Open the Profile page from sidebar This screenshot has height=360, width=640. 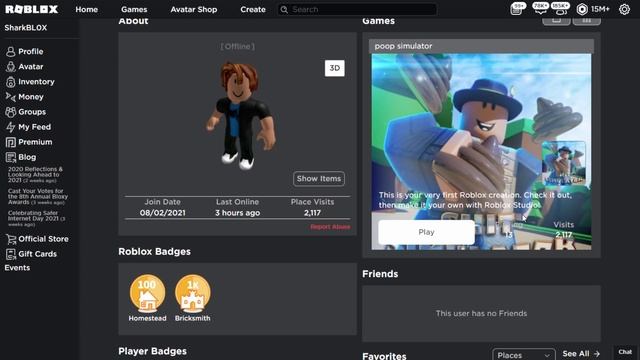tap(24, 51)
